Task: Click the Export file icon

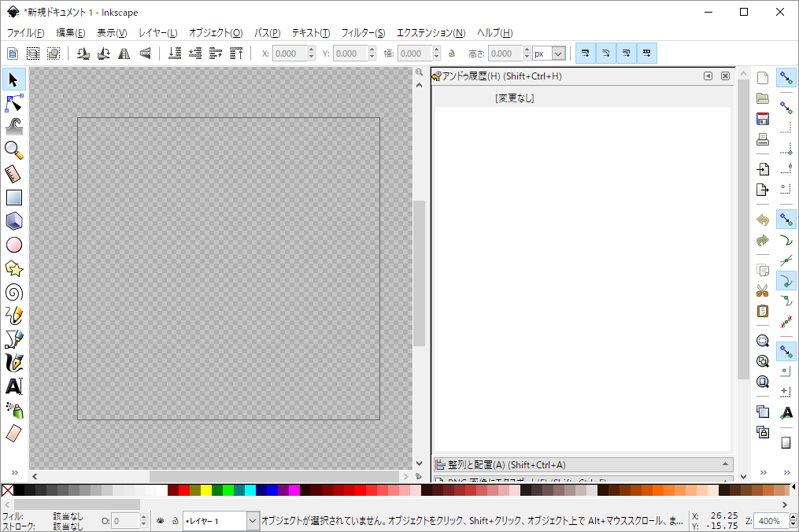Action: pyautogui.click(x=762, y=190)
